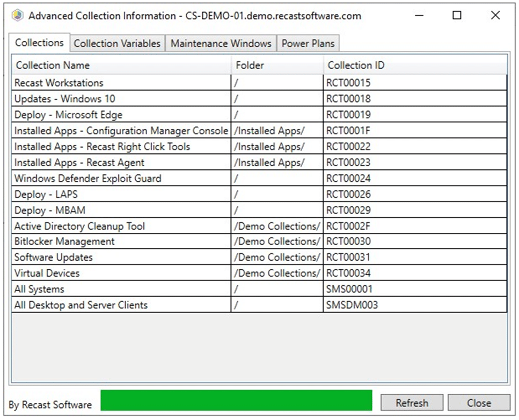Switch to the Collection Variables tab
This screenshot has width=519, height=420.
coord(117,43)
